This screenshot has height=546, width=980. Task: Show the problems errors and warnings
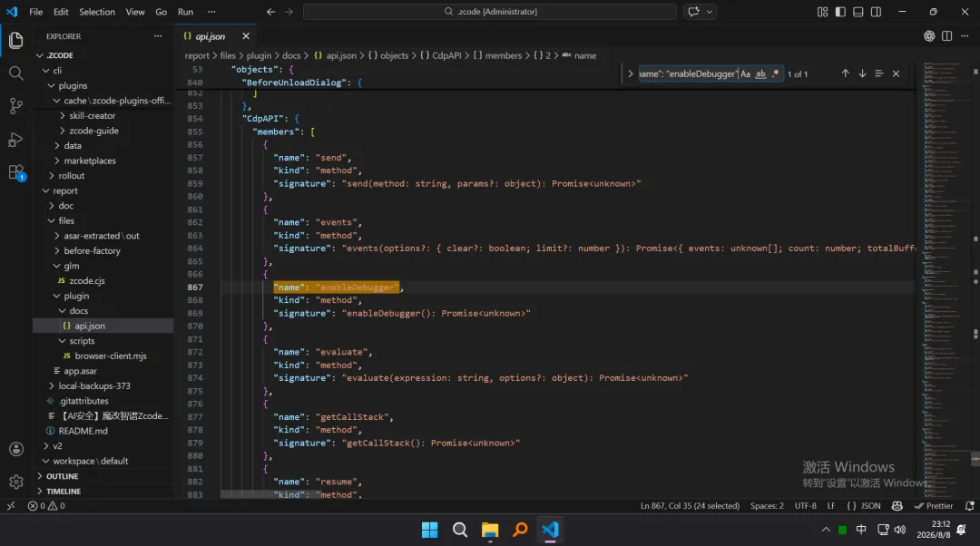(x=46, y=506)
